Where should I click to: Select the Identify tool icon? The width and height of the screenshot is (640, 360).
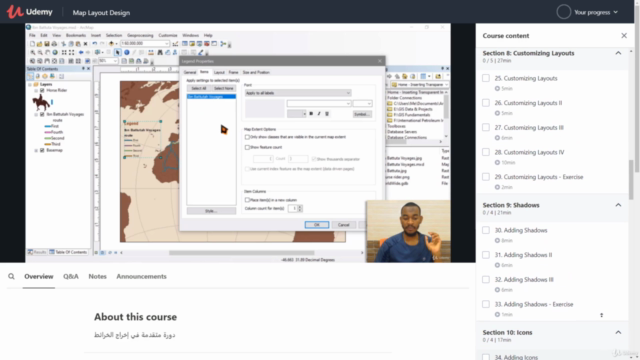127,53
